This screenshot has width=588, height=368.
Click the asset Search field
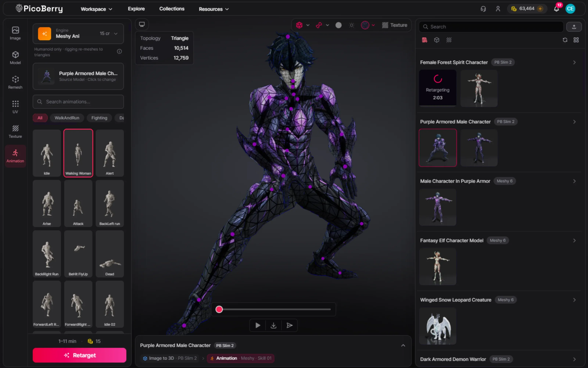click(491, 27)
